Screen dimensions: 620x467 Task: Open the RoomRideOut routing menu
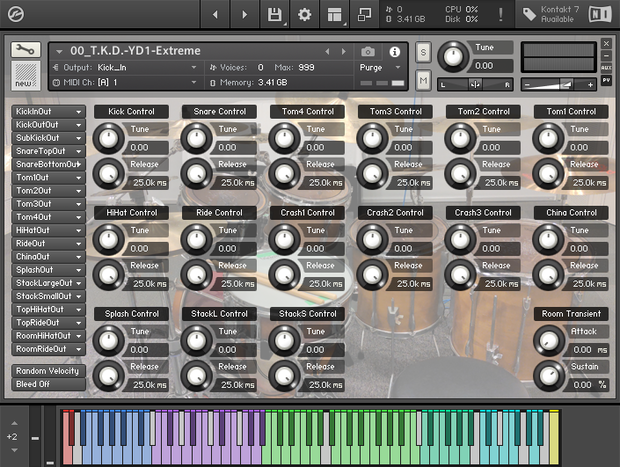click(x=49, y=349)
